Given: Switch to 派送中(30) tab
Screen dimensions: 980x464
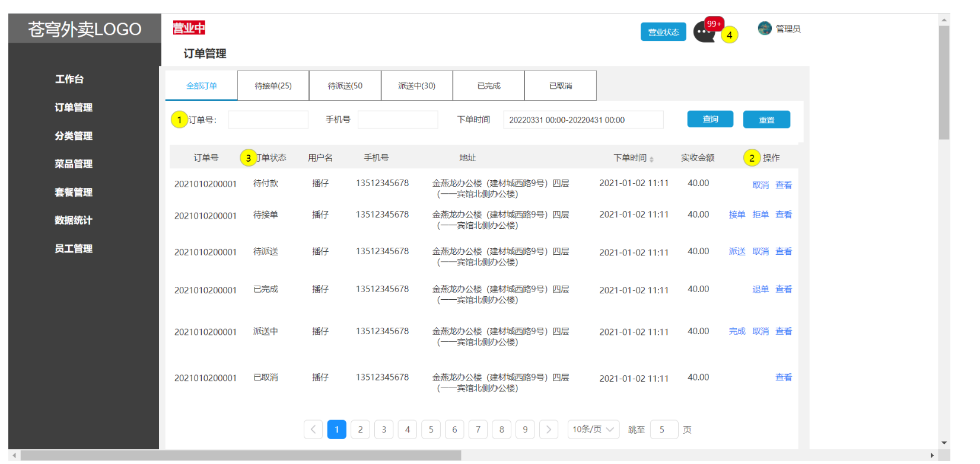Looking at the screenshot, I should click(x=417, y=86).
